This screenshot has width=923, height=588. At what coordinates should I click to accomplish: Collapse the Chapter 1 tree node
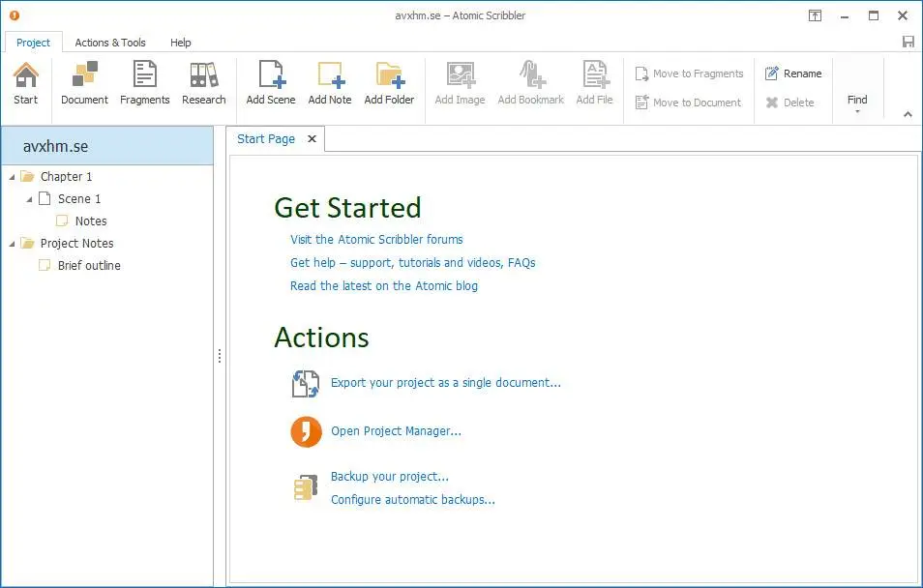click(12, 177)
